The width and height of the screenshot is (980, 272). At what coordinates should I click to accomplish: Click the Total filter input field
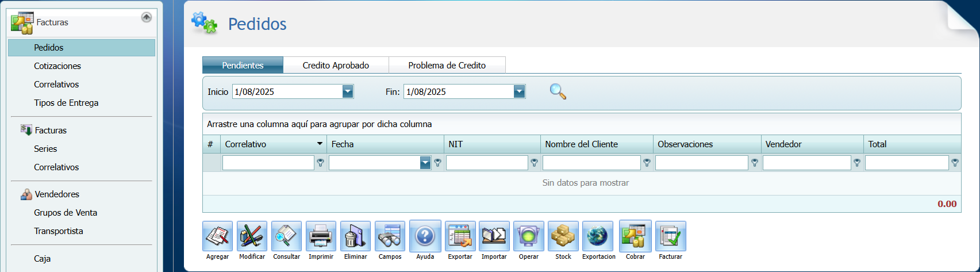coord(907,163)
